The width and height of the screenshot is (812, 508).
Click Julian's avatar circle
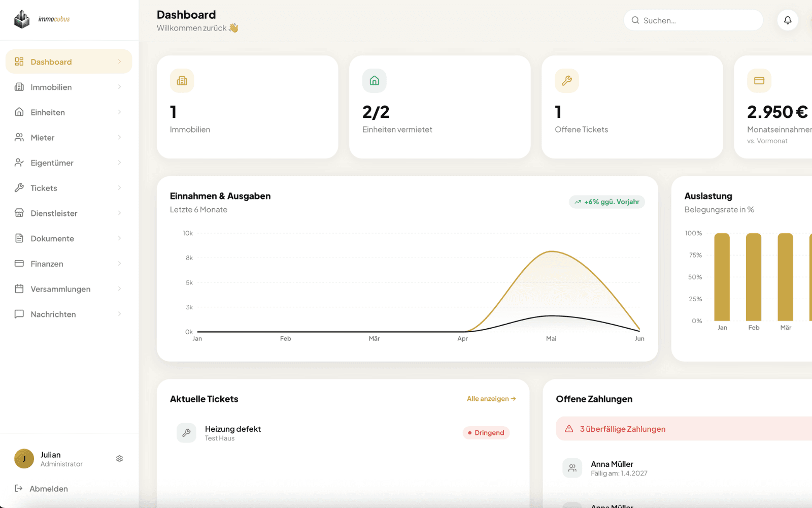point(24,459)
